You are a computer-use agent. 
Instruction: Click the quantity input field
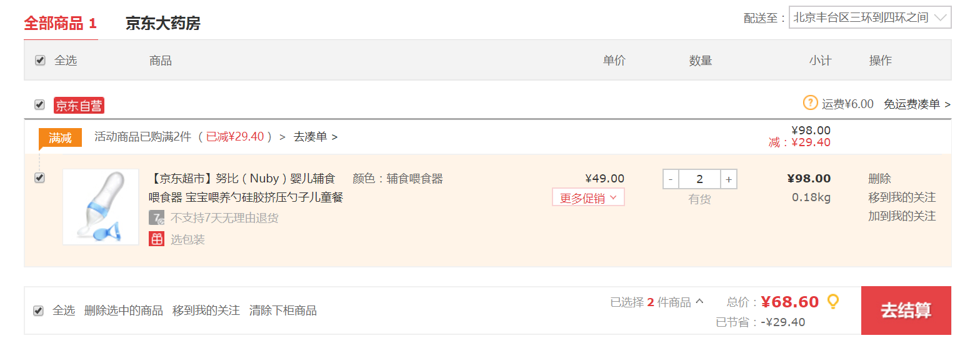coord(699,179)
